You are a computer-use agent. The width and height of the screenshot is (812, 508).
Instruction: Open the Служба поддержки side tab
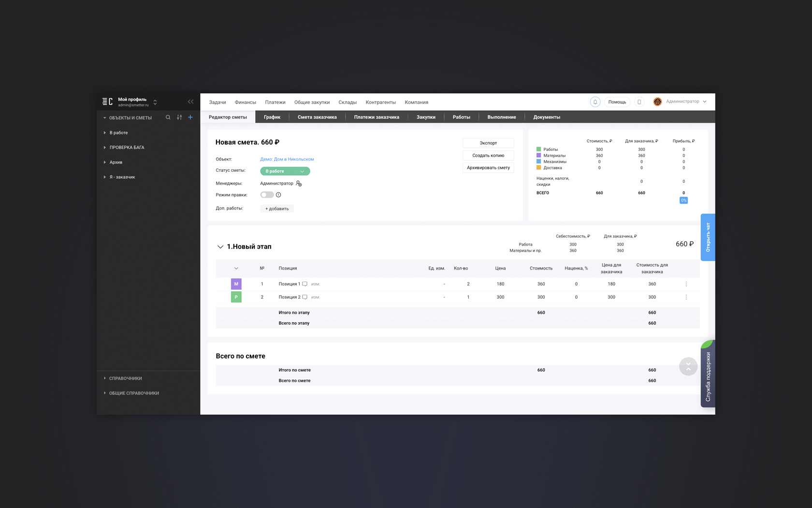[x=708, y=374]
